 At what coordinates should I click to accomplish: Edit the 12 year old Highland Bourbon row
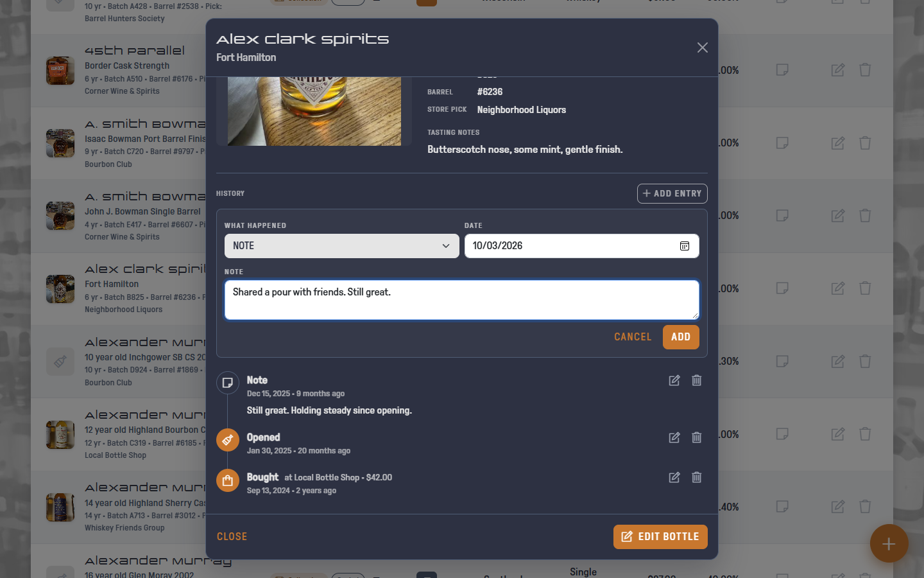pyautogui.click(x=838, y=434)
